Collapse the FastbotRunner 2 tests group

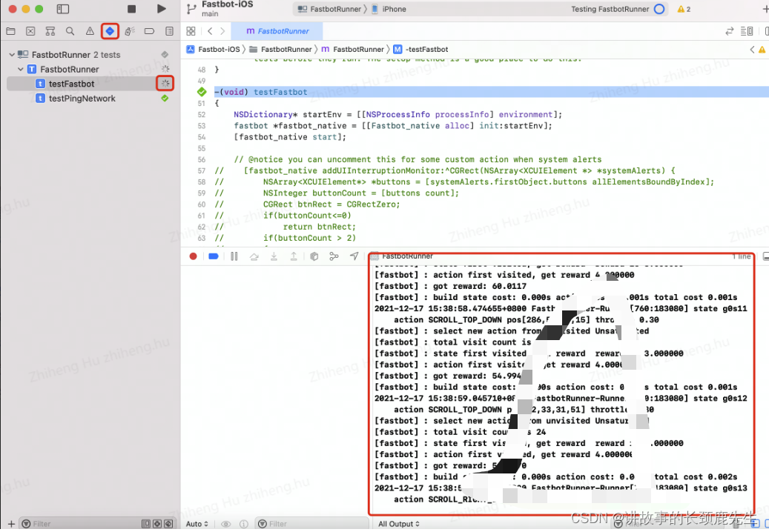click(x=12, y=55)
